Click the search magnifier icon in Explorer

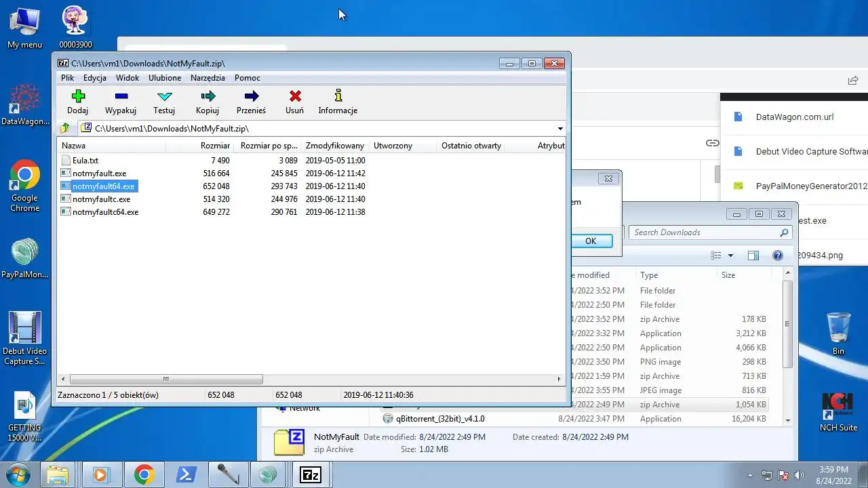coord(784,232)
